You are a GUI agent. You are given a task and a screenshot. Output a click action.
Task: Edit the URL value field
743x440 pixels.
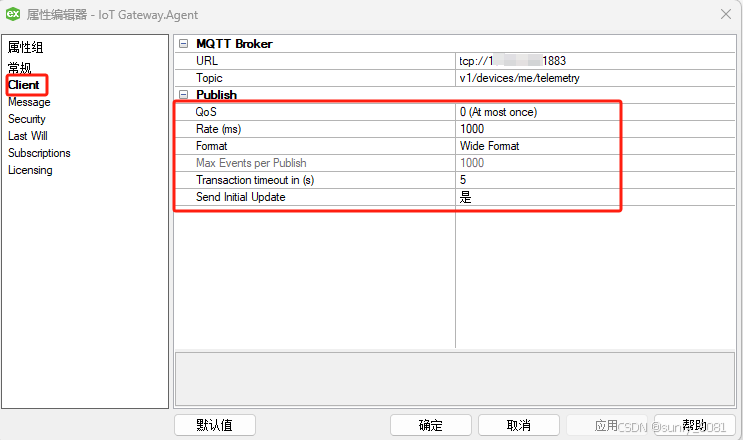[595, 61]
